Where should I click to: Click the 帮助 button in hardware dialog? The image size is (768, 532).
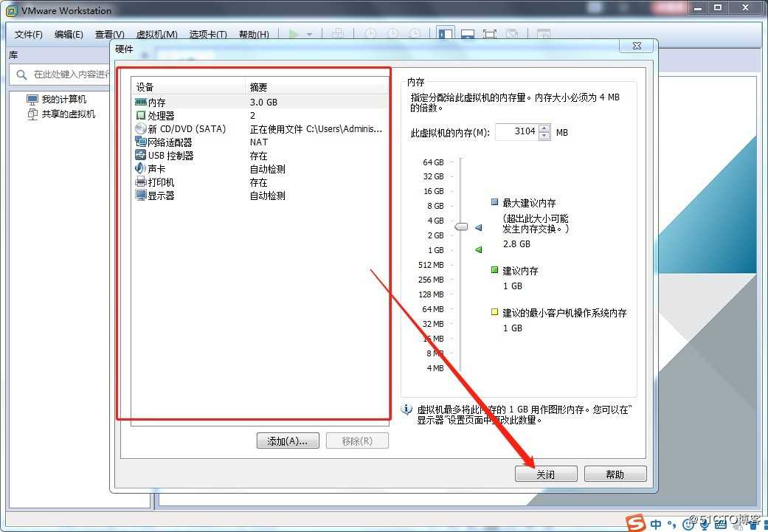[615, 474]
